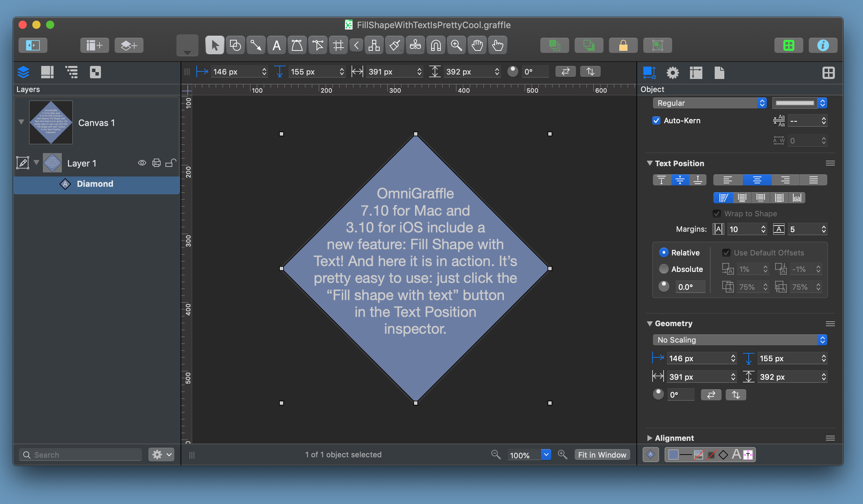Screen dimensions: 863x504
Task: Open the zoom percentage dropdown
Action: point(546,455)
